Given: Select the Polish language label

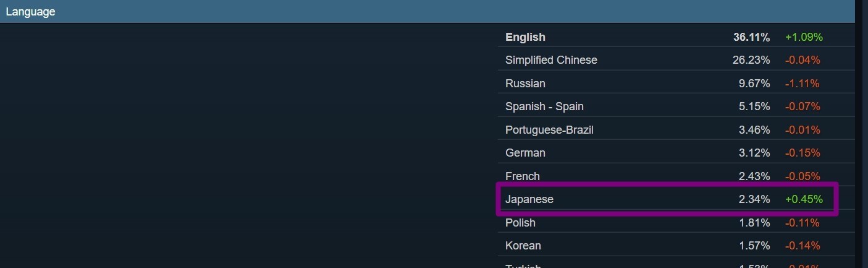Looking at the screenshot, I should (520, 223).
